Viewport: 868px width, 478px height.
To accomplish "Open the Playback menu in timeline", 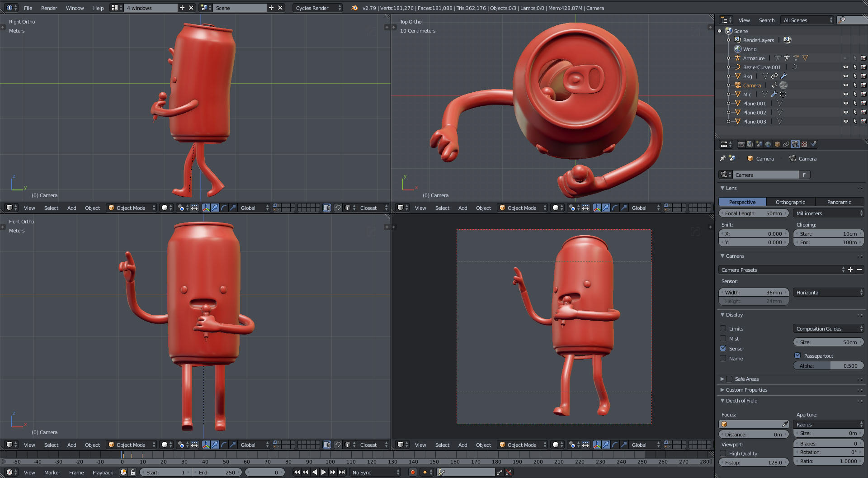I will pyautogui.click(x=103, y=472).
